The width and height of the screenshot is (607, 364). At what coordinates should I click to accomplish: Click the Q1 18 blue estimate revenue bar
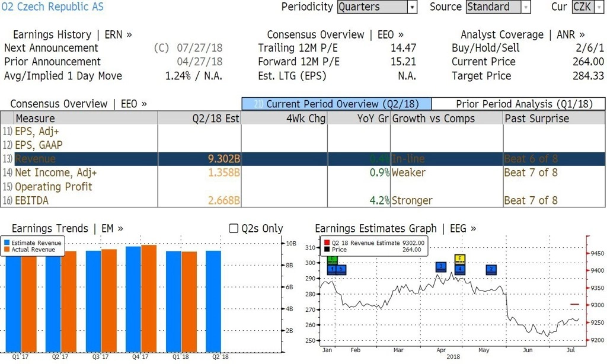pyautogui.click(x=174, y=302)
